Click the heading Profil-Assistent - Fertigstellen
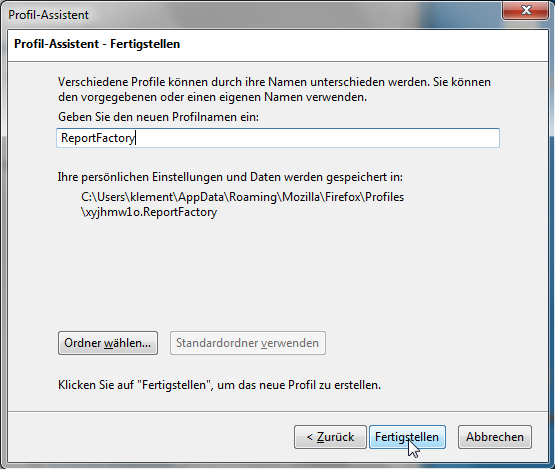 point(97,44)
